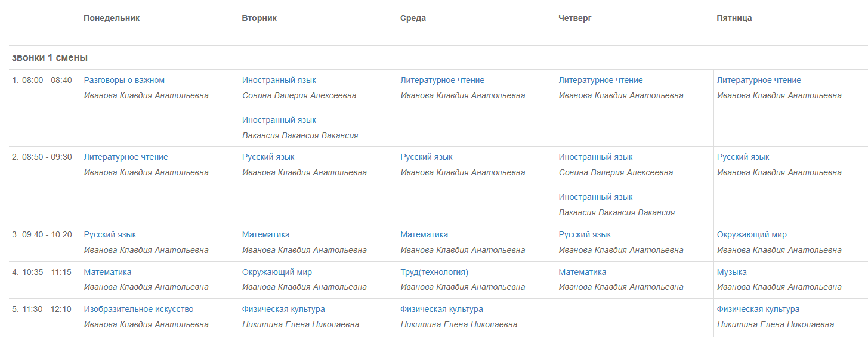Open Friday's Физическая культура lesson
Screen dimensions: 868x337
pos(758,309)
